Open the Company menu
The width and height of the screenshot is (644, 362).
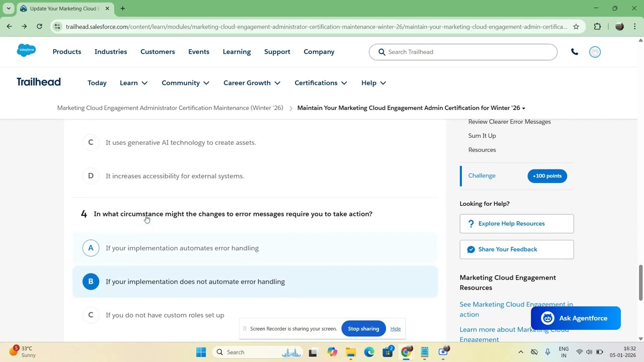319,52
